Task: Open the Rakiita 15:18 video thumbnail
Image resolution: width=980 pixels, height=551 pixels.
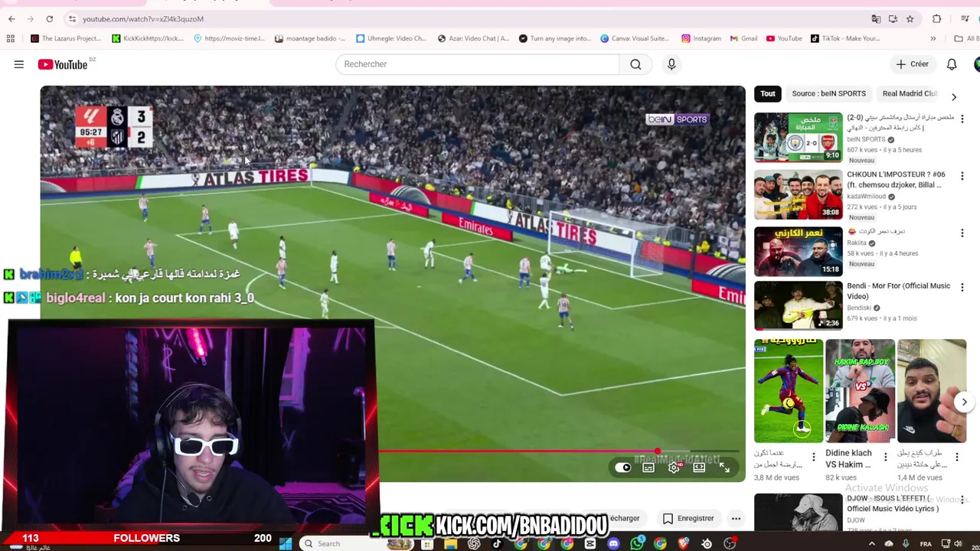Action: pyautogui.click(x=798, y=251)
